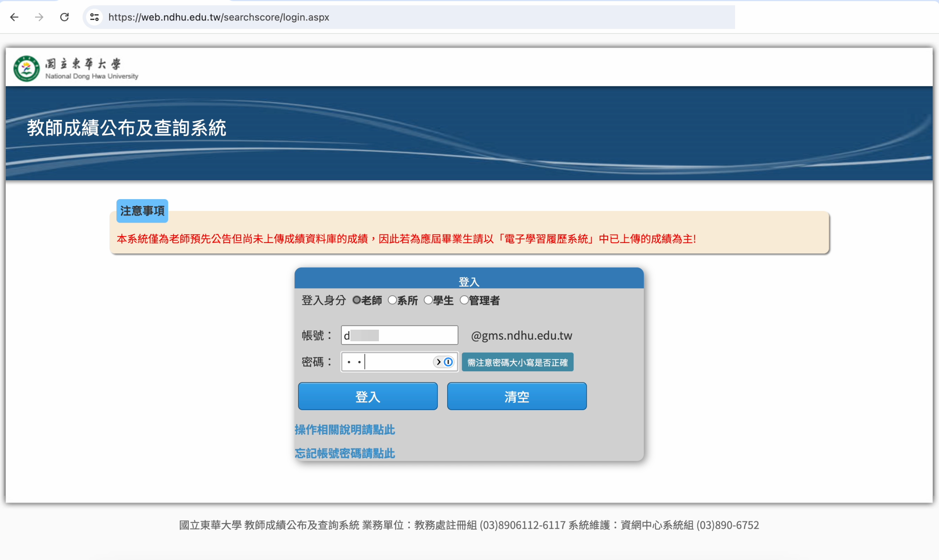Click the red notice text about 電子學習履歷系統

(x=407, y=239)
